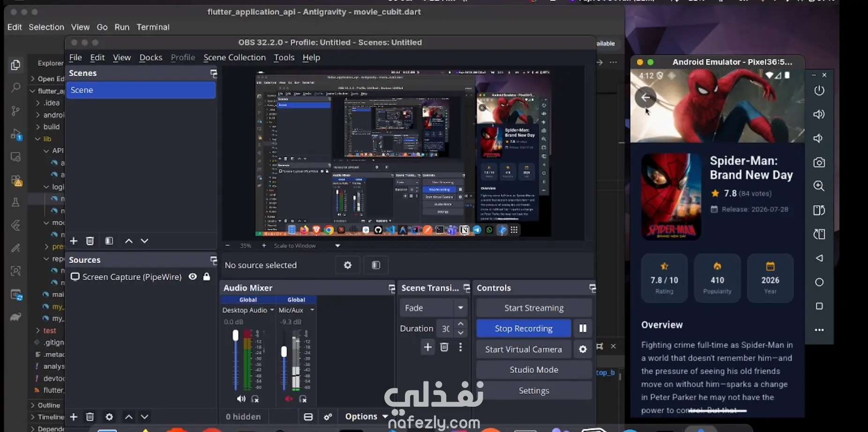Screen dimensions: 868x432
Task: Add a scene transition with plus icon
Action: (428, 347)
